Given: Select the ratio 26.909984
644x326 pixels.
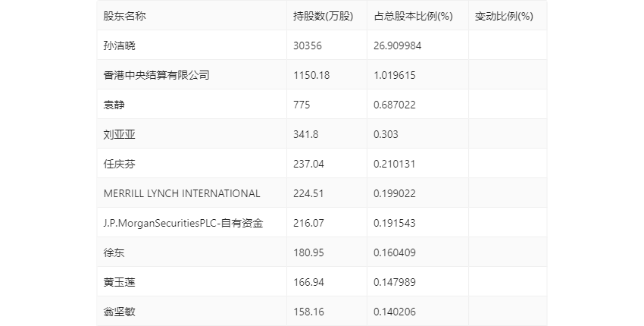Looking at the screenshot, I should 398,45.
